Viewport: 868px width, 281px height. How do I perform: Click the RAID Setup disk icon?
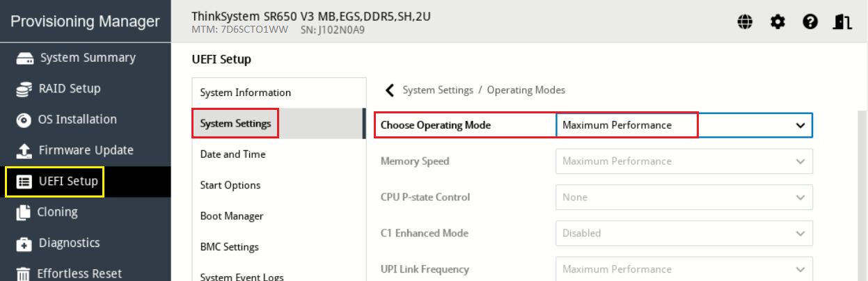24,89
